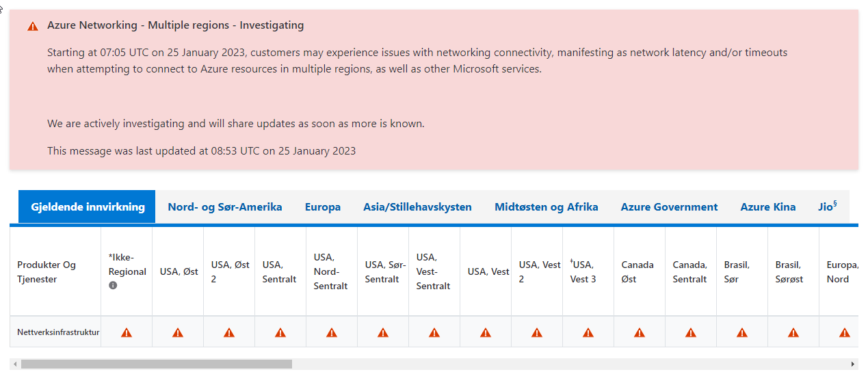Switch to the Europa tab
Viewport: 868px width, 374px height.
click(x=323, y=206)
